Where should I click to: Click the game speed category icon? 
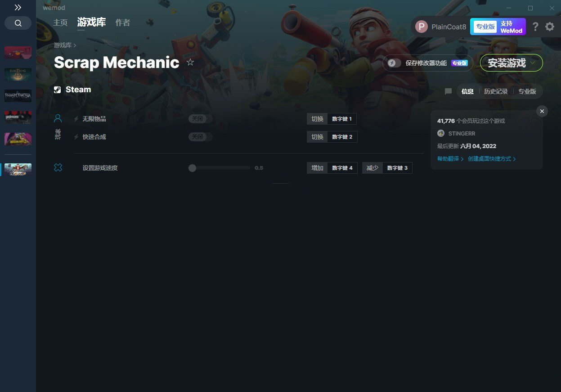(x=58, y=167)
